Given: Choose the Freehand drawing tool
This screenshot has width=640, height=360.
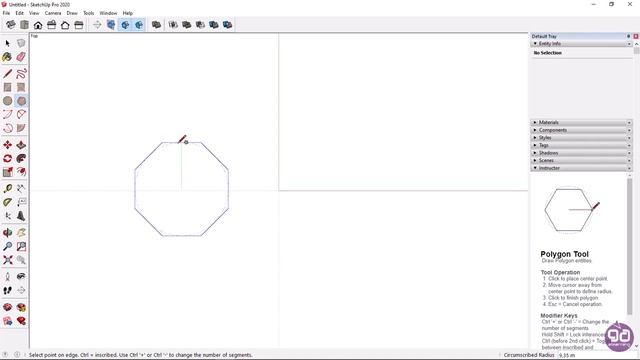Looking at the screenshot, I should click(x=21, y=74).
